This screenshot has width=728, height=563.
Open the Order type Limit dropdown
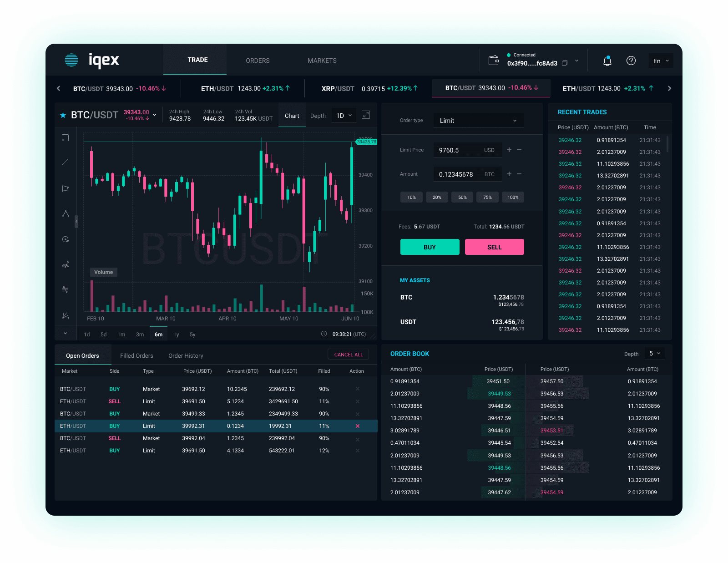coord(479,121)
